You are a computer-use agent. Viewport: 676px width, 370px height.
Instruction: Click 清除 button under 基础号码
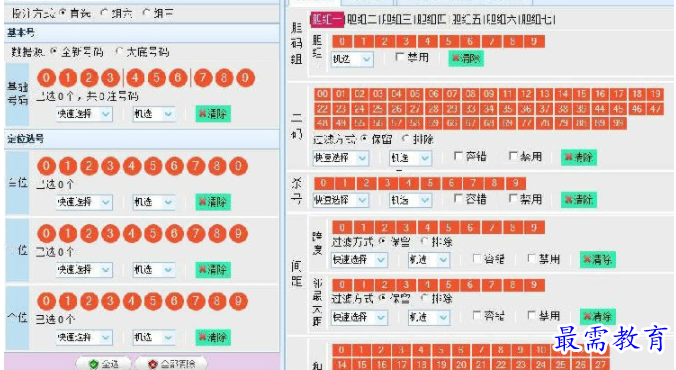coord(213,114)
